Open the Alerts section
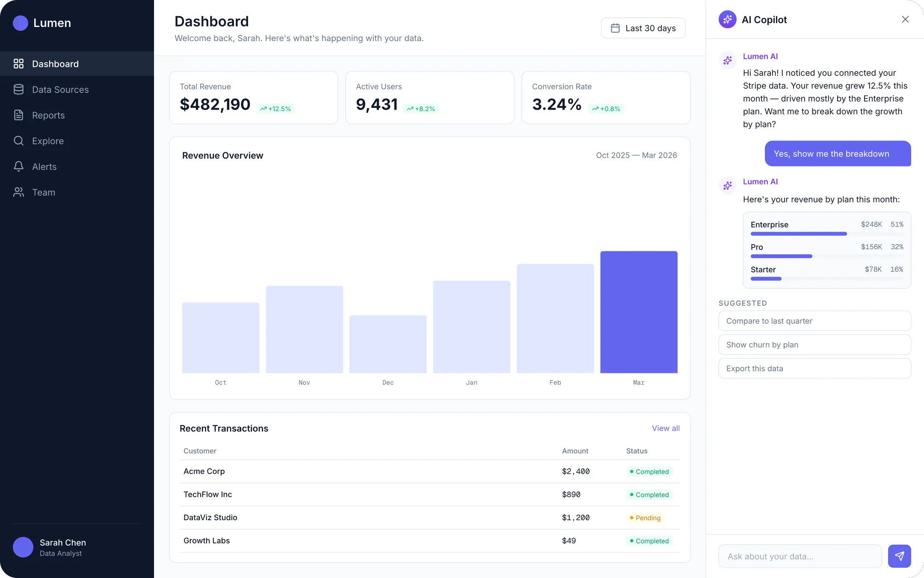The width and height of the screenshot is (924, 578). pos(77,167)
